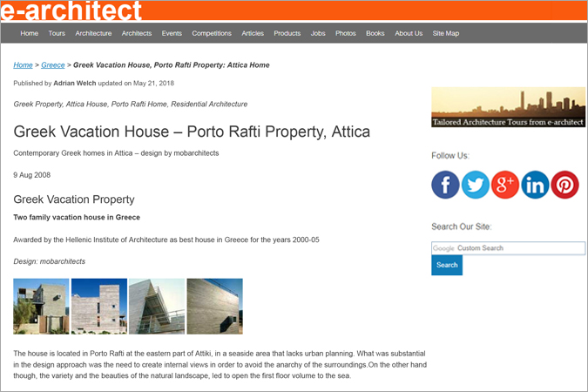Open the Architects menu item
Screen dimensions: 588x392
click(x=137, y=33)
